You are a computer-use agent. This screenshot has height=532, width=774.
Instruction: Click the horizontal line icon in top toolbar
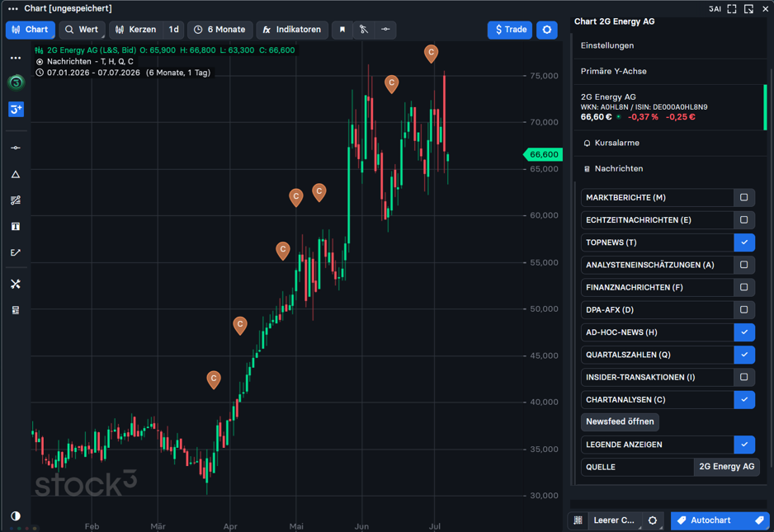385,30
